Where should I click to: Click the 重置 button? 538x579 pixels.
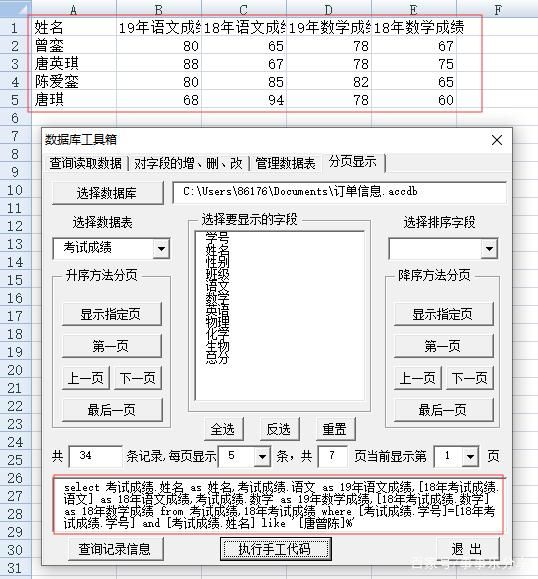[335, 429]
